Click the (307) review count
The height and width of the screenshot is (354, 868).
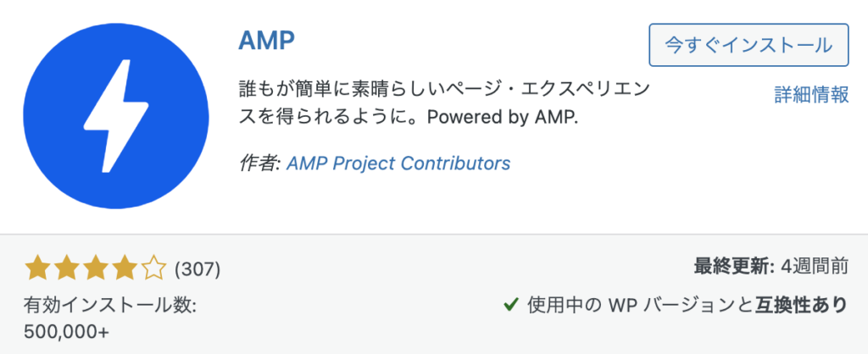click(197, 269)
